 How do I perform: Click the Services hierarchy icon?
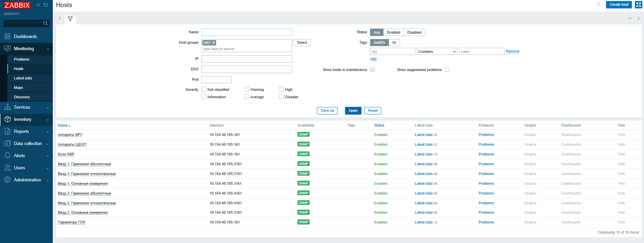[7, 107]
